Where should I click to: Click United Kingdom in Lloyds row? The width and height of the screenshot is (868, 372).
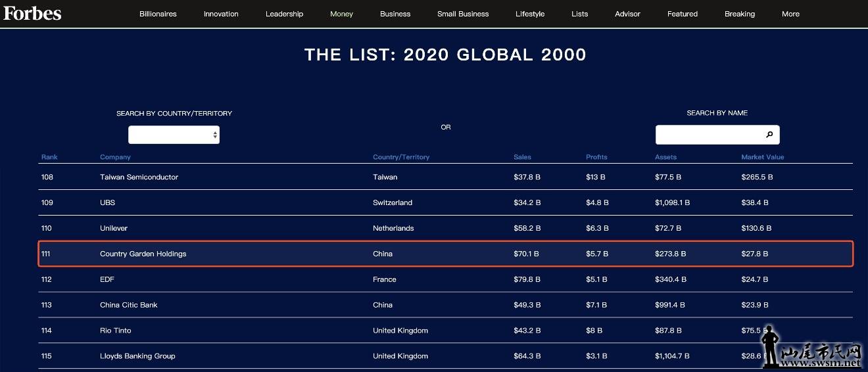tap(400, 356)
